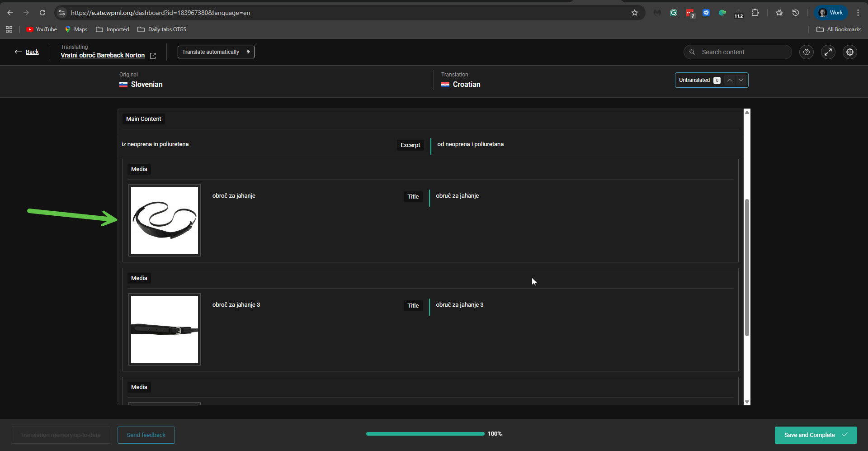This screenshot has width=868, height=451.
Task: Open Grammarly extension icon
Action: pos(673,13)
